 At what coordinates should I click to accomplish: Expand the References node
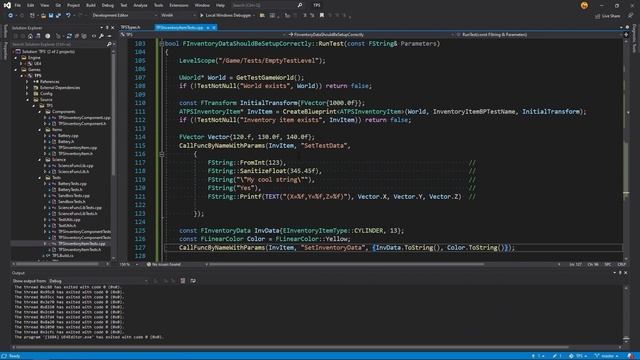coord(28,82)
